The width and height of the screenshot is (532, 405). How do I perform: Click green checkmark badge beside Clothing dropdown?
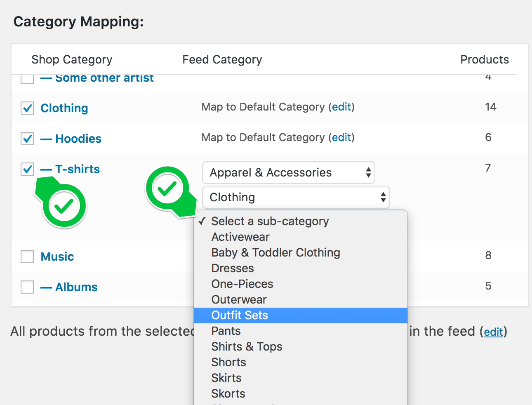click(x=167, y=188)
